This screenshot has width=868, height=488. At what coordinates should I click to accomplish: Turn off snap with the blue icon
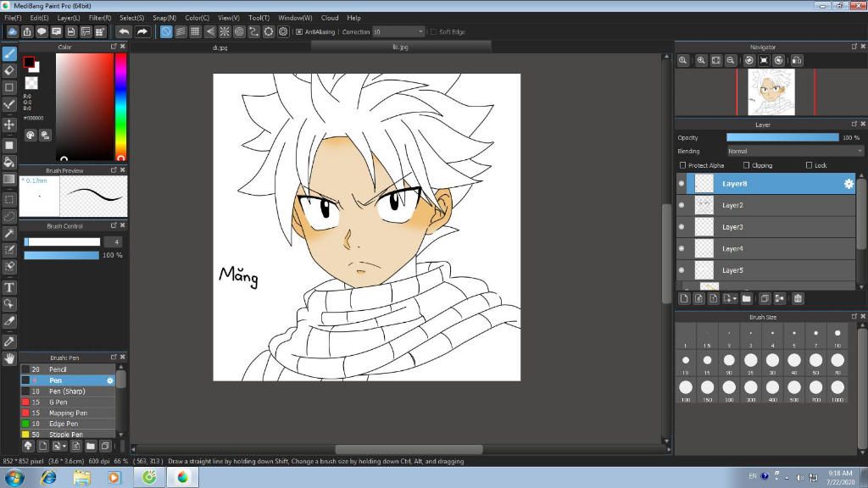[166, 32]
